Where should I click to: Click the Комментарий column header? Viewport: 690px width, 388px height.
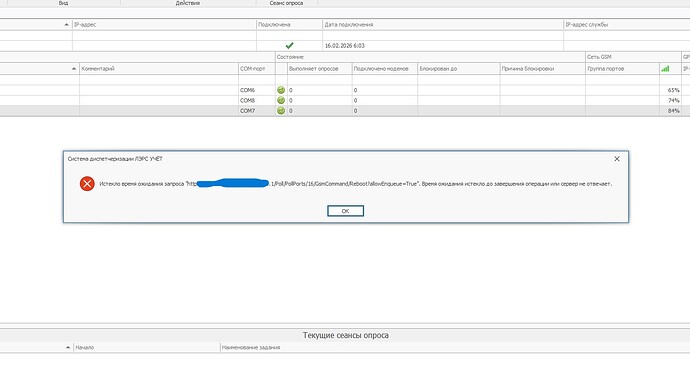[158, 69]
